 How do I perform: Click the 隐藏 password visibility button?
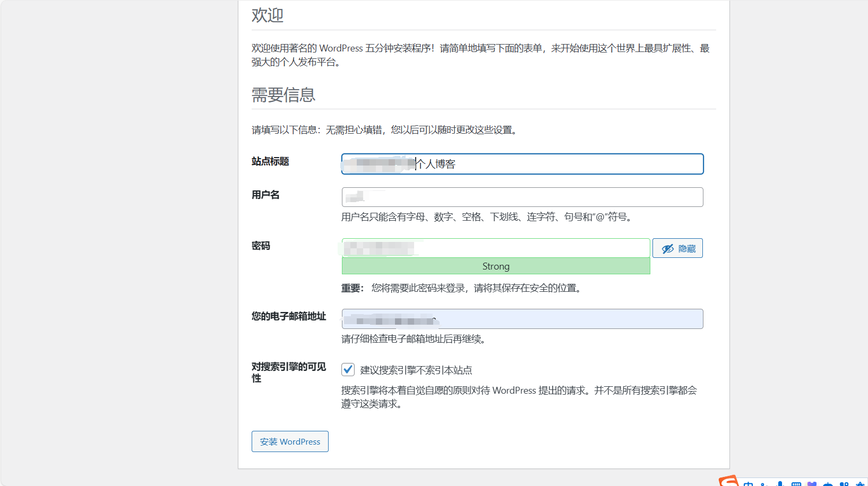click(x=677, y=248)
